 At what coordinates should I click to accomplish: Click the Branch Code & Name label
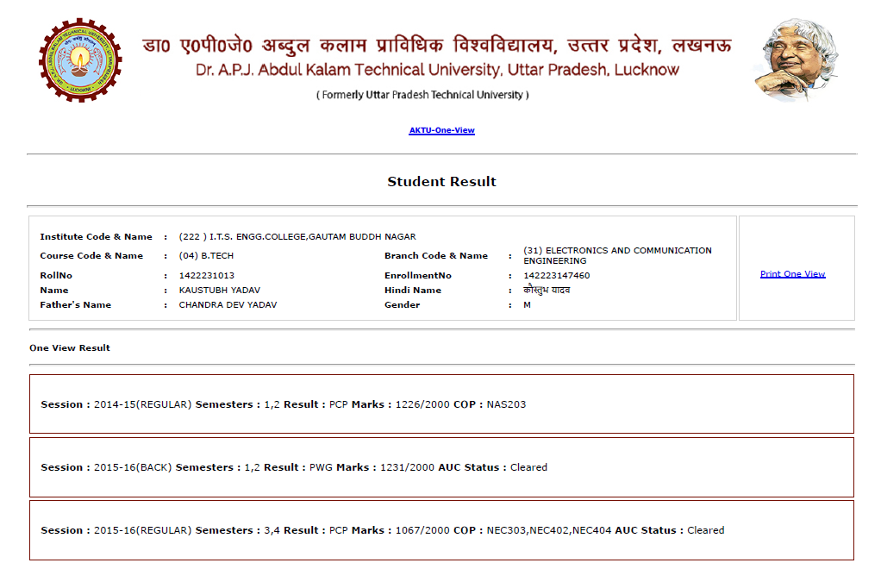[436, 256]
